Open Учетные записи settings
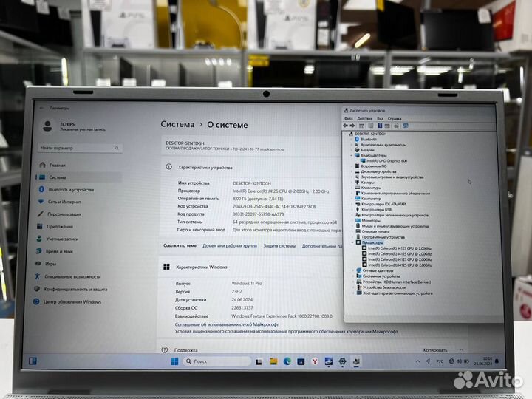Image resolution: width=532 pixels, height=399 pixels. click(x=62, y=239)
